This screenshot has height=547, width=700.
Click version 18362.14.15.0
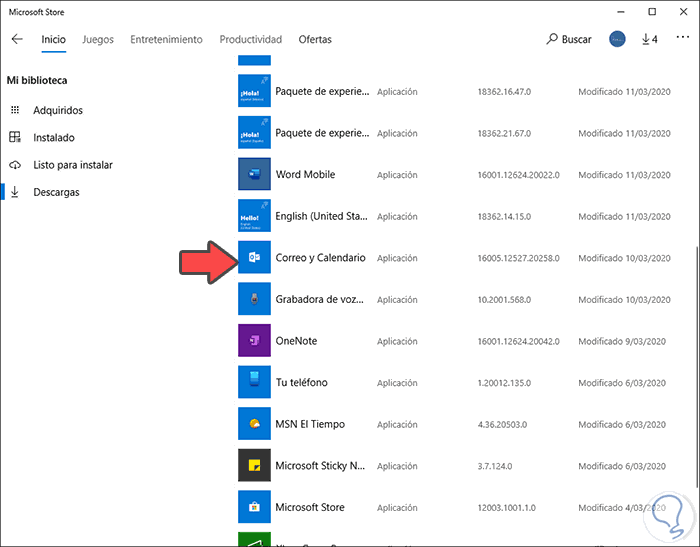point(504,217)
